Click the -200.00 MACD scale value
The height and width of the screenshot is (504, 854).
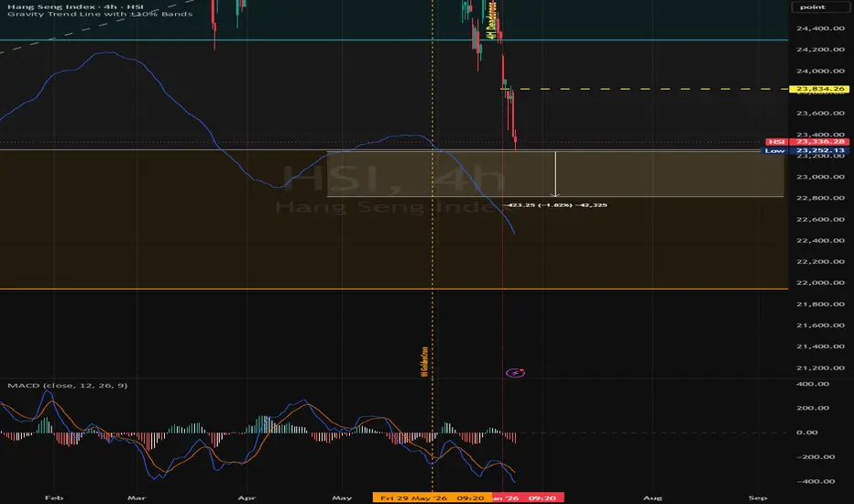point(816,456)
